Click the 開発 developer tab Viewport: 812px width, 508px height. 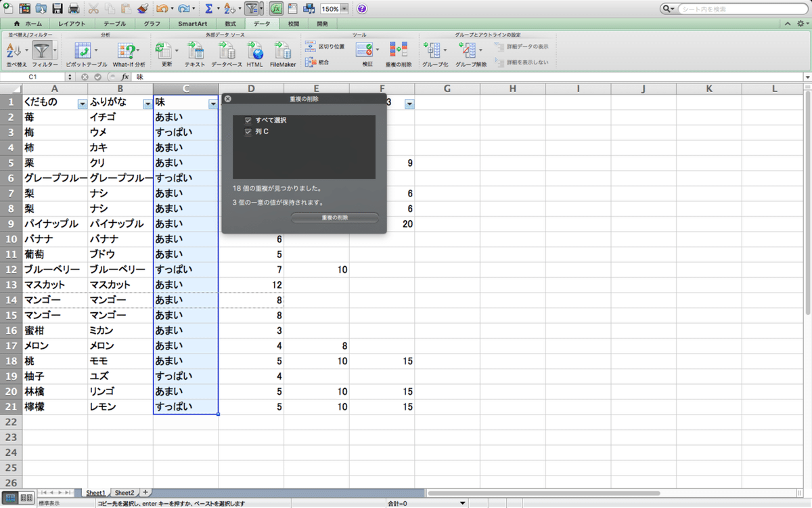322,24
